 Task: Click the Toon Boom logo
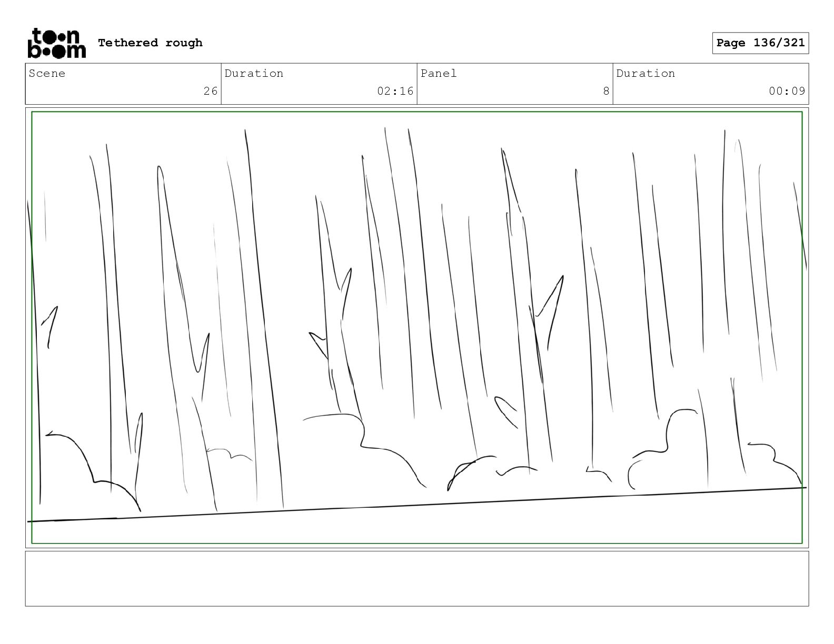point(56,43)
